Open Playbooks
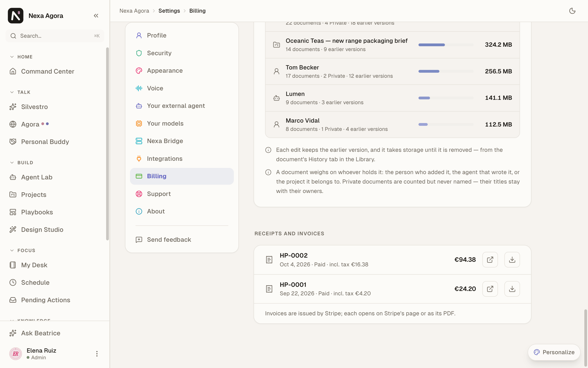This screenshot has width=588, height=368. click(55, 212)
